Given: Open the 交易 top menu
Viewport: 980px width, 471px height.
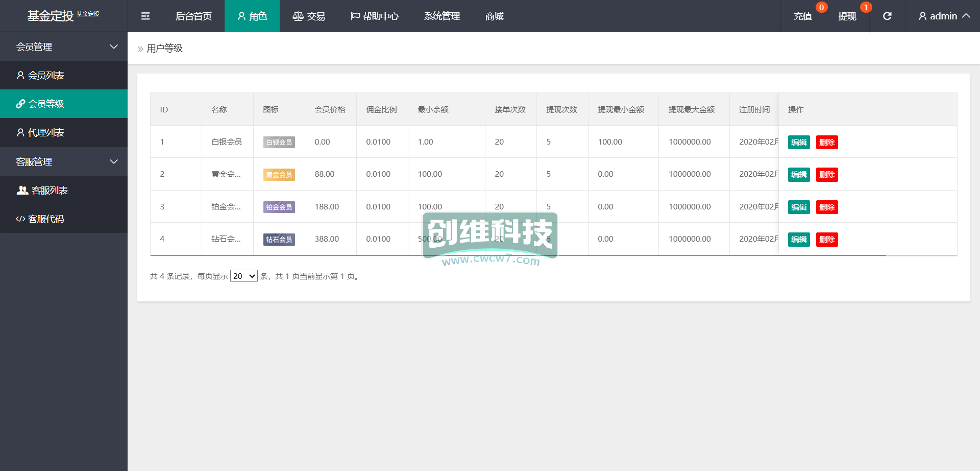Looking at the screenshot, I should click(x=309, y=16).
